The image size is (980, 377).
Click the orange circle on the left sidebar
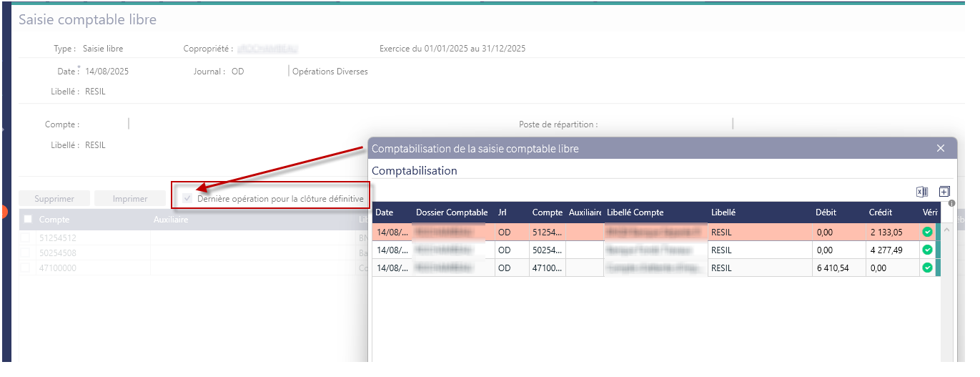click(x=4, y=212)
